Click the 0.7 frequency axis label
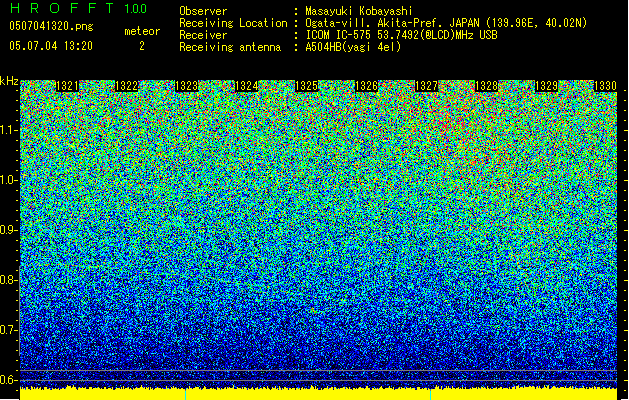 [9, 330]
